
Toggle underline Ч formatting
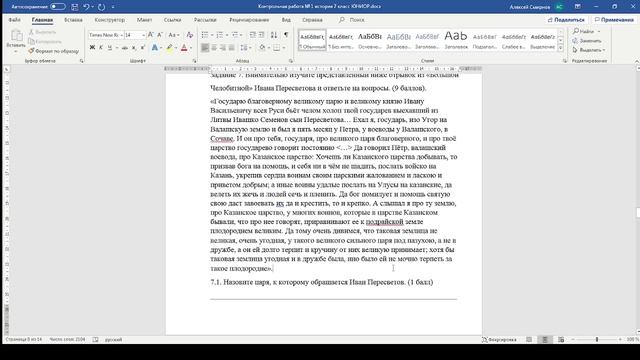pos(109,48)
